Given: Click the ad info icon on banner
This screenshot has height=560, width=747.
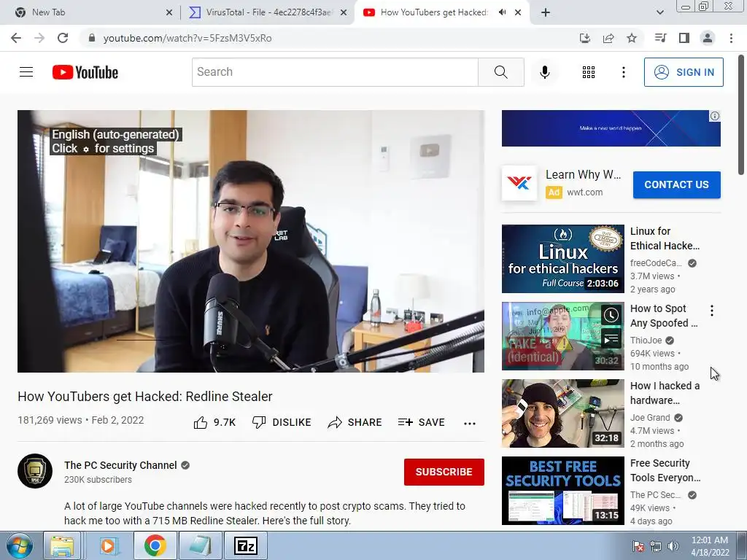Looking at the screenshot, I should click(x=715, y=116).
